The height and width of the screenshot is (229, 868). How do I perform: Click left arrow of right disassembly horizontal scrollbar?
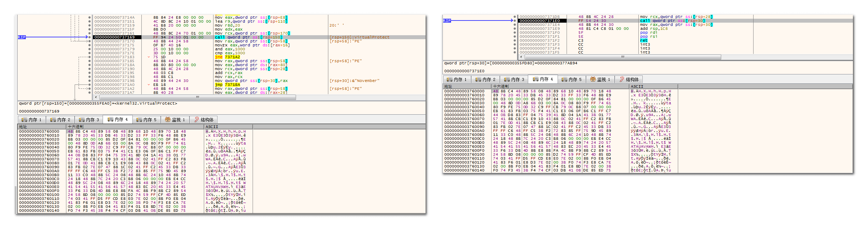(522, 57)
